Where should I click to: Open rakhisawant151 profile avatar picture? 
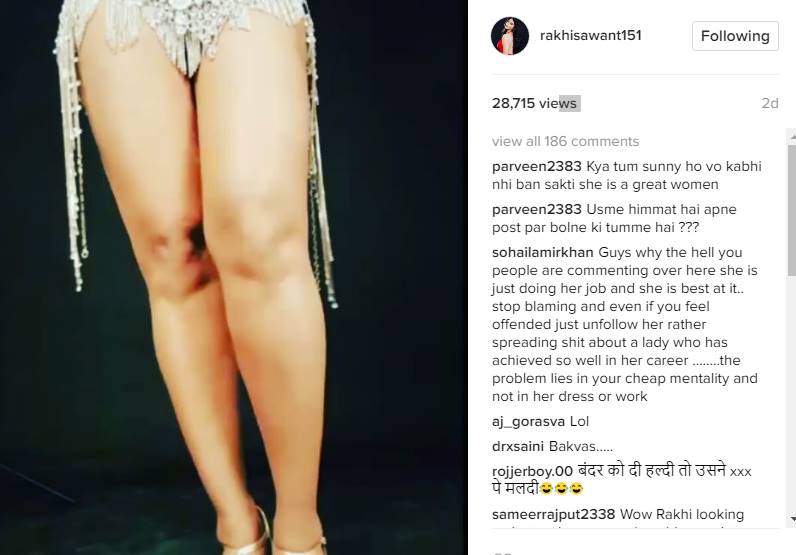[510, 36]
